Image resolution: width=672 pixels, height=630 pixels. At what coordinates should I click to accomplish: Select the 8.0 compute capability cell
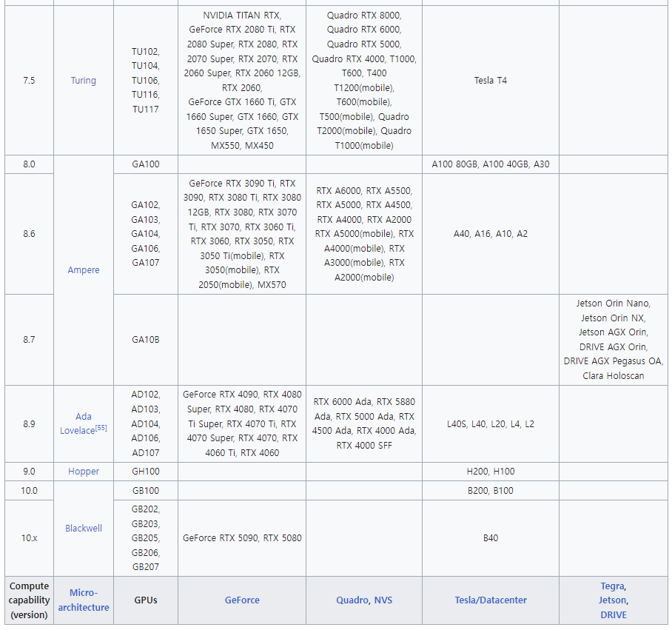coord(29,164)
